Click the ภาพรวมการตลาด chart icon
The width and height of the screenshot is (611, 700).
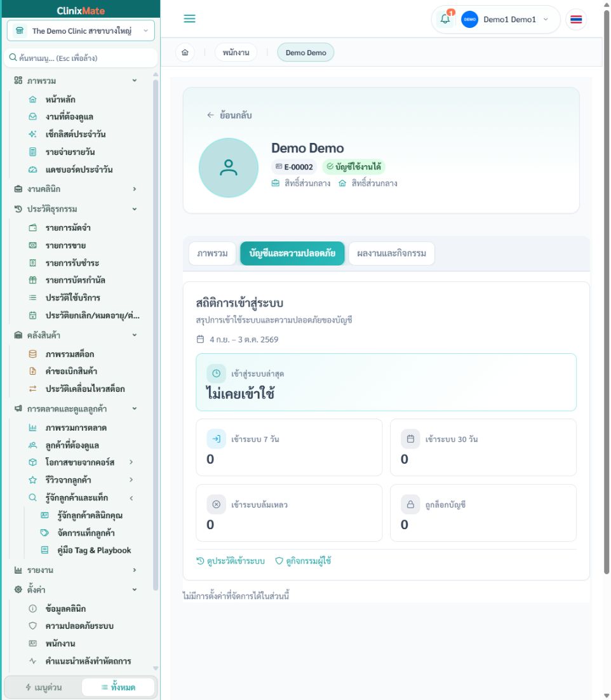[32, 427]
